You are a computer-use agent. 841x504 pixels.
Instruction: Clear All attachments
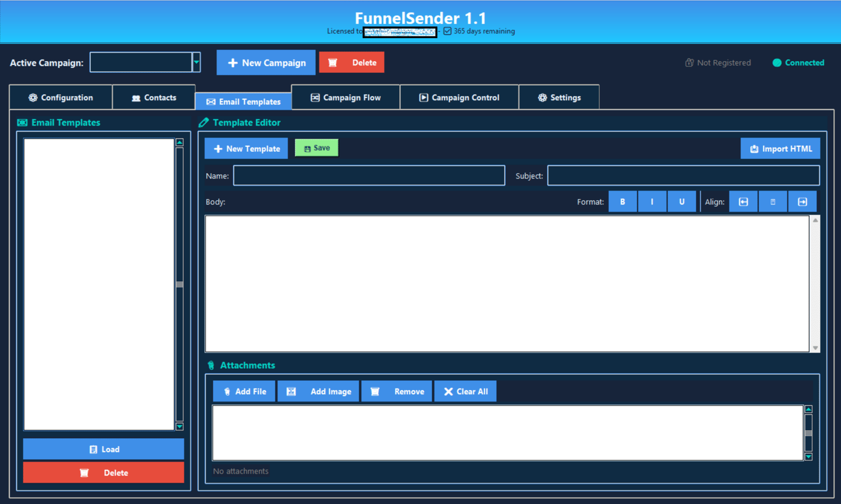click(x=465, y=391)
